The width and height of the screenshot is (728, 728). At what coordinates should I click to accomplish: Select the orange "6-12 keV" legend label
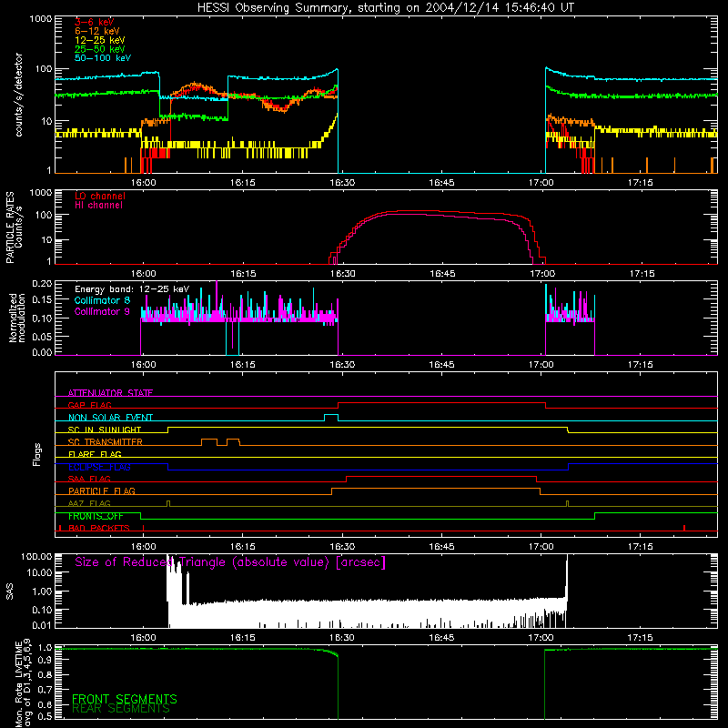[97, 31]
